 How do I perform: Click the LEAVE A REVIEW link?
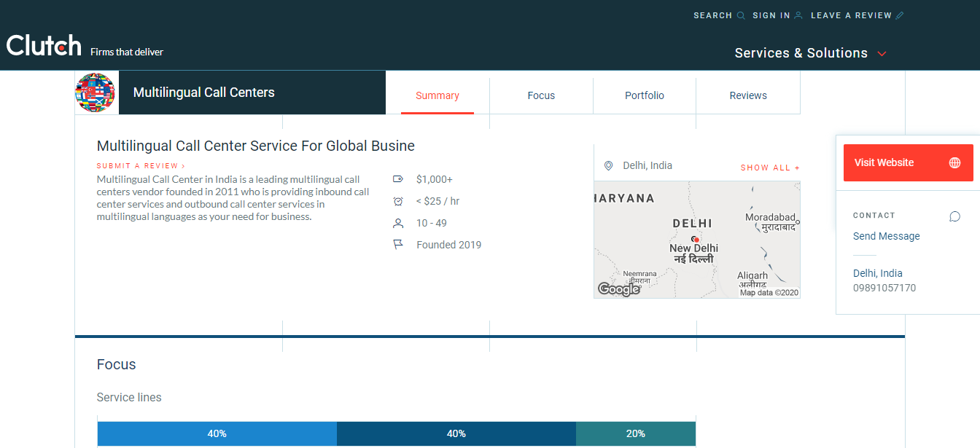851,15
